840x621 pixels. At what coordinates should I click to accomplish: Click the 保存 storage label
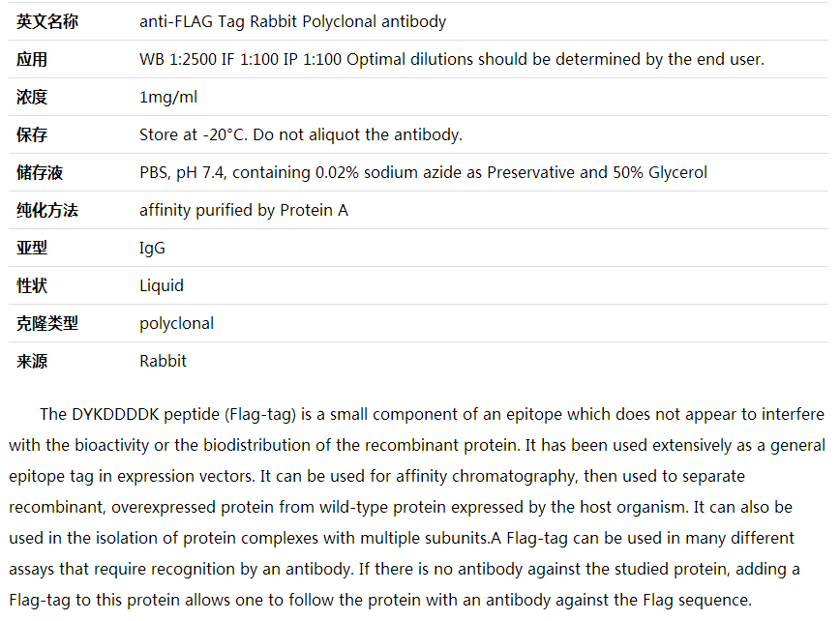[32, 134]
